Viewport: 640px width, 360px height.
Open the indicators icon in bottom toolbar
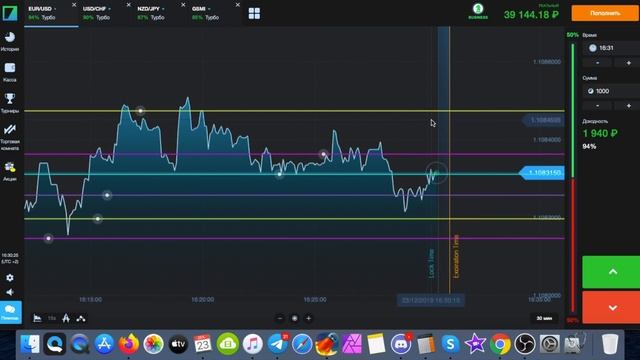[x=81, y=318]
